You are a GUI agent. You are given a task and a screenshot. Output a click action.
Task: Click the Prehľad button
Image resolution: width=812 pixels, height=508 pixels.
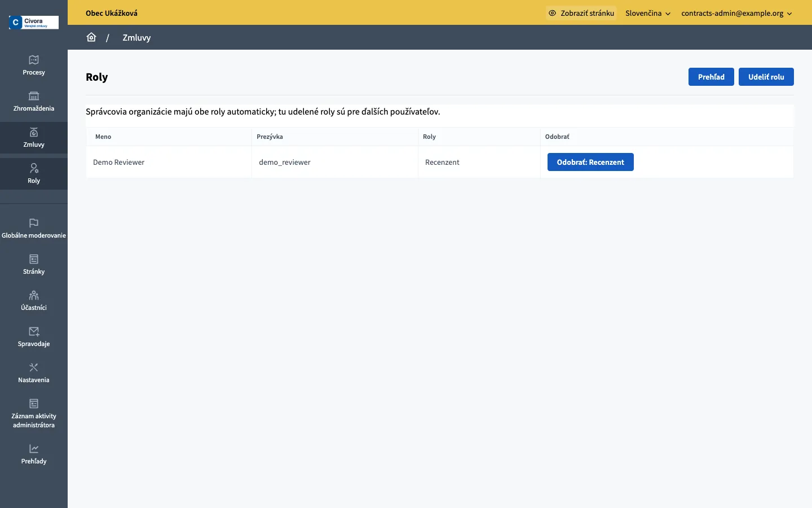[x=711, y=77]
